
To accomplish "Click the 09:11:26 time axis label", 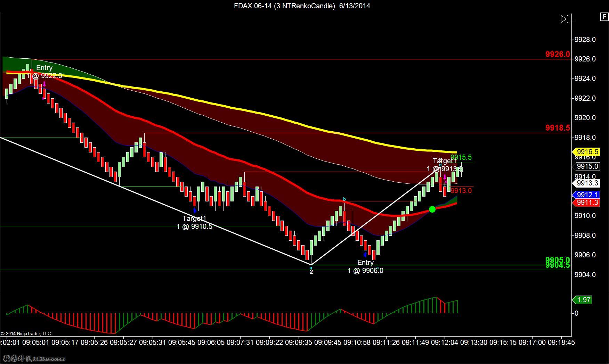I will coord(386,342).
